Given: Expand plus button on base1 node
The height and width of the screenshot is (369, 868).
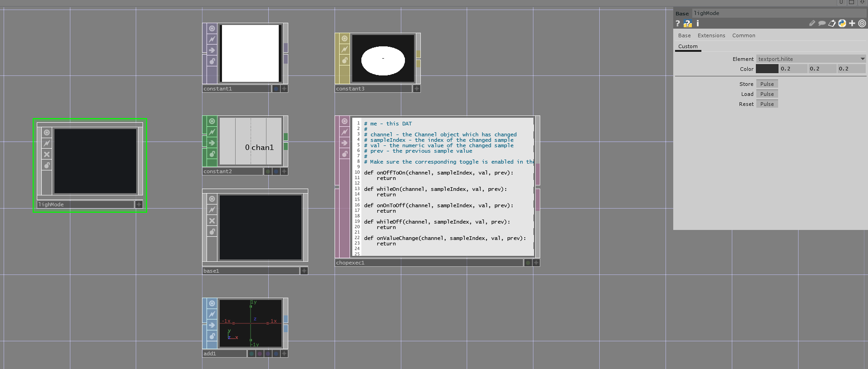Looking at the screenshot, I should [x=304, y=271].
